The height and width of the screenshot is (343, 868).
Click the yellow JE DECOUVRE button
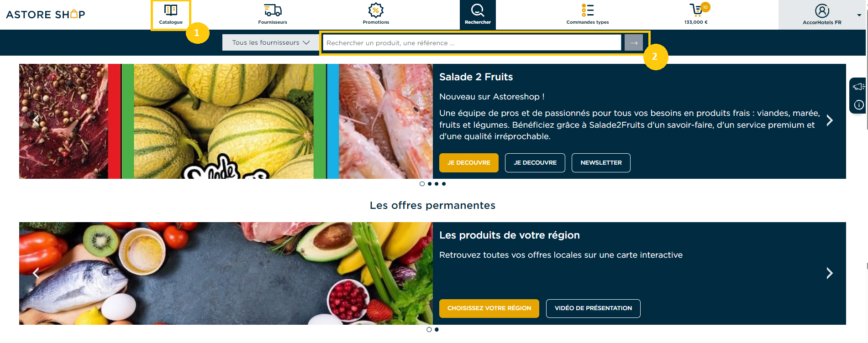coord(468,163)
